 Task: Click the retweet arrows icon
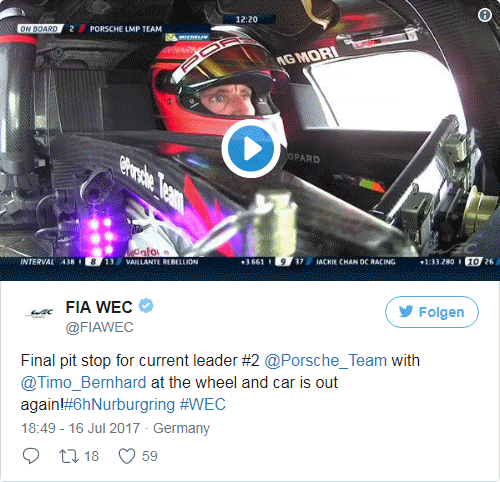pos(69,456)
